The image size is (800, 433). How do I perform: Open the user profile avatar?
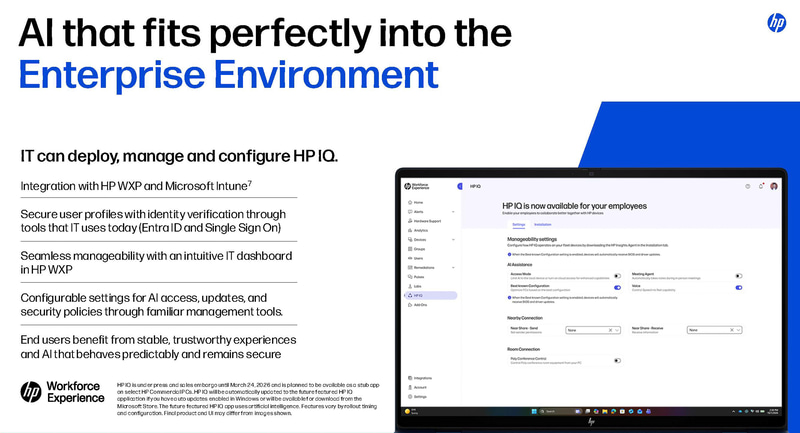(774, 186)
